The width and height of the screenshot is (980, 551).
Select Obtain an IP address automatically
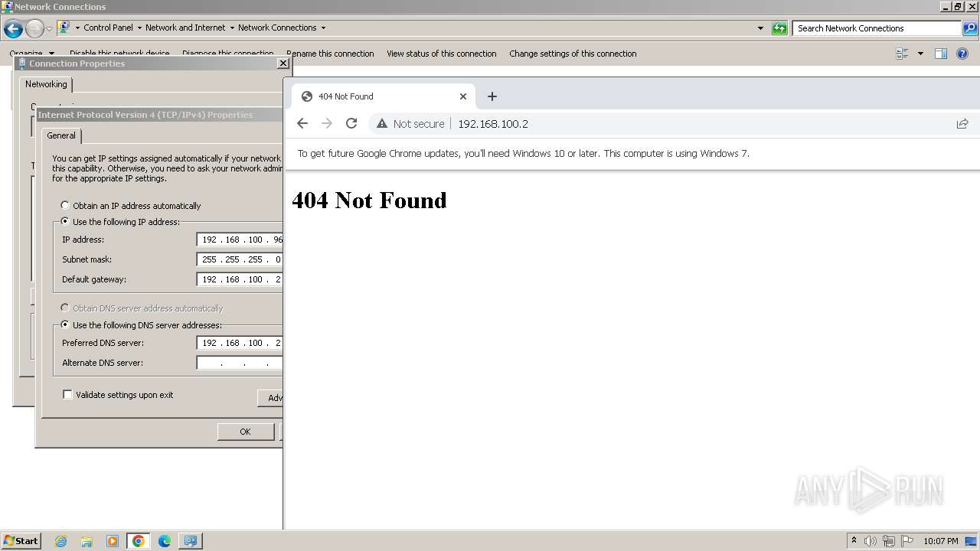(x=130, y=206)
